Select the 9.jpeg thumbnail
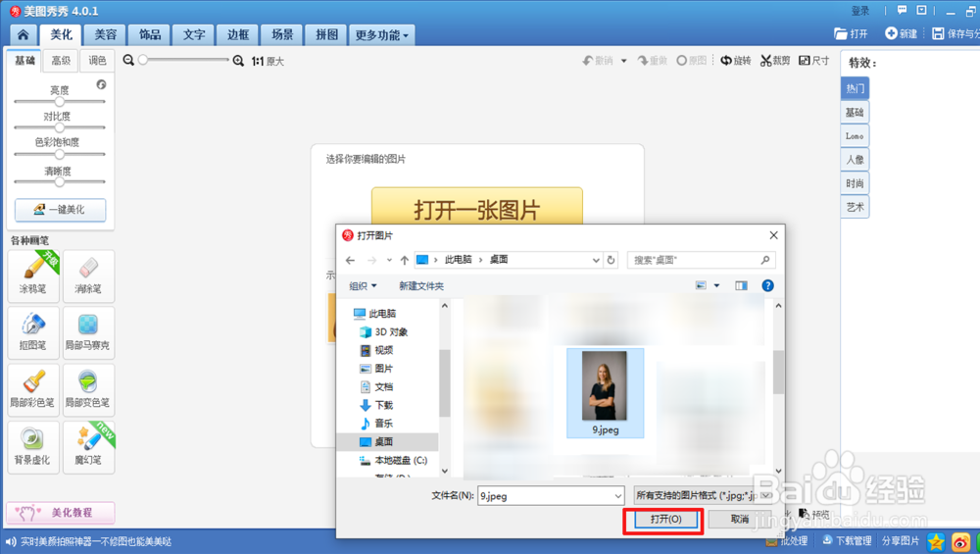Image resolution: width=980 pixels, height=554 pixels. pyautogui.click(x=605, y=392)
